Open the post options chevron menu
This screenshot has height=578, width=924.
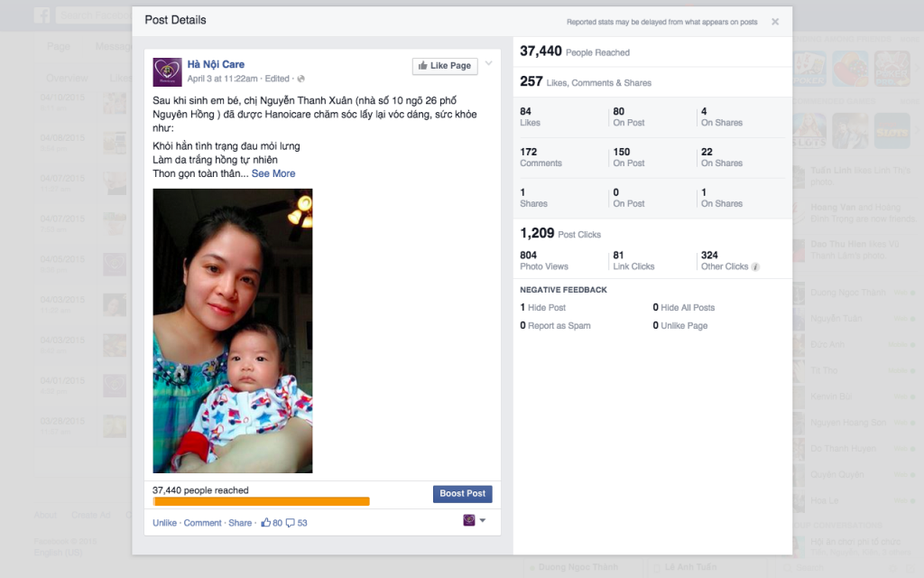tap(488, 63)
